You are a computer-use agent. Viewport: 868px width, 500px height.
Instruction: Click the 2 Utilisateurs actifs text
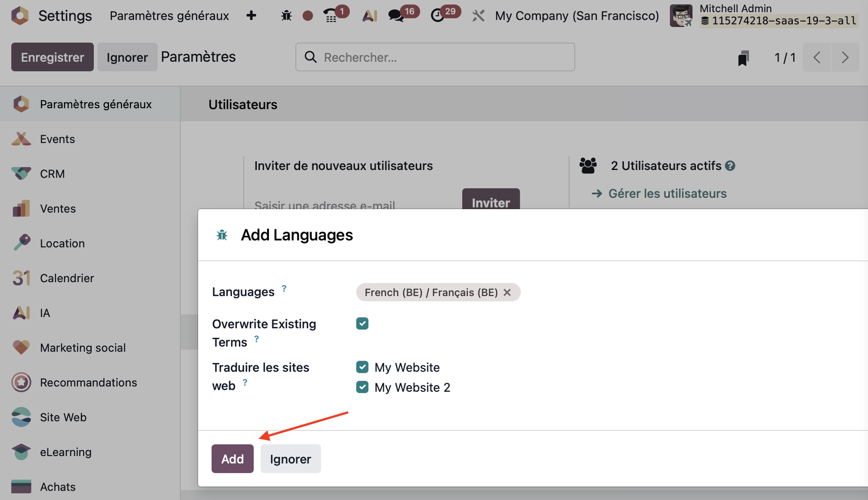(666, 166)
